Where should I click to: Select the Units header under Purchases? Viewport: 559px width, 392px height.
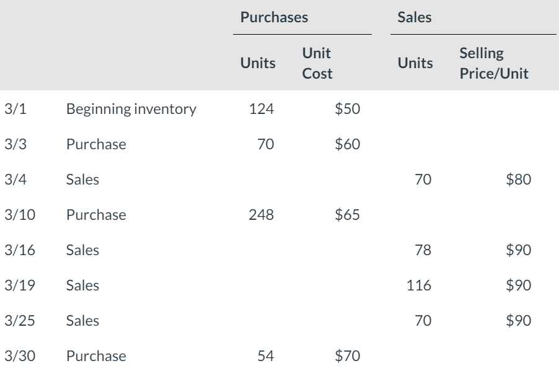[259, 63]
